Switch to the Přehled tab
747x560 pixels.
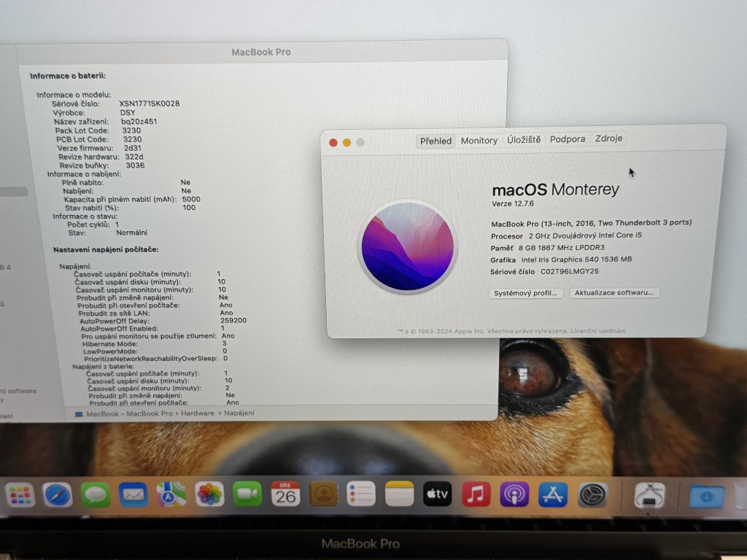(436, 141)
